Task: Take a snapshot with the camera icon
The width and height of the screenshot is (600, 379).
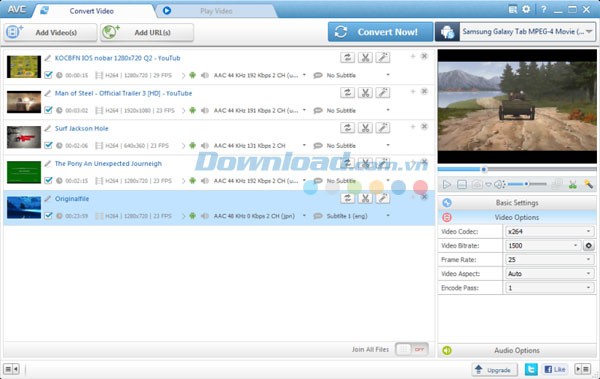Action: [477, 185]
